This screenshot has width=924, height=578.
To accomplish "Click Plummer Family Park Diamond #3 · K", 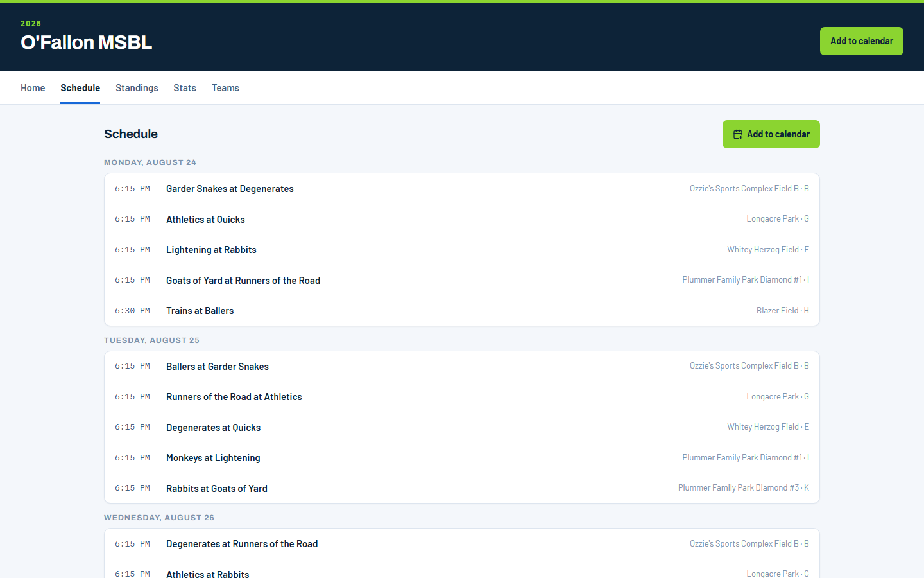I will coord(743,488).
